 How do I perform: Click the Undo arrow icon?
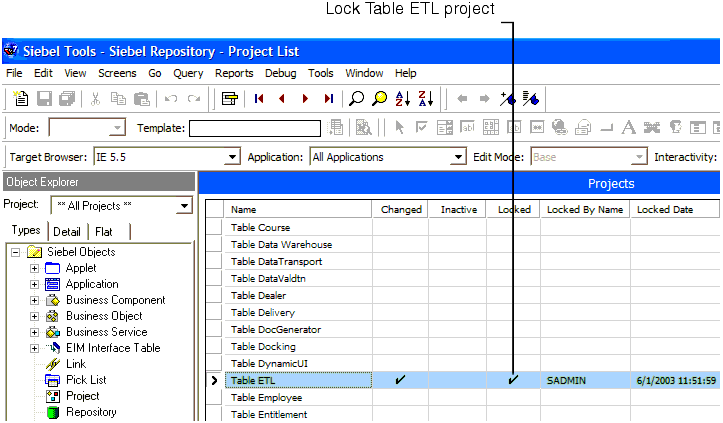click(171, 98)
